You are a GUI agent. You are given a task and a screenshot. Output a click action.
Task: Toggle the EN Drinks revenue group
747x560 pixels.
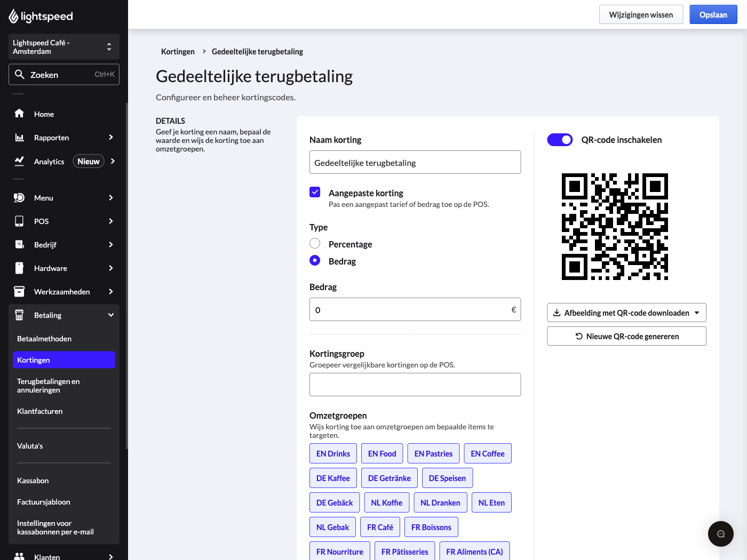pyautogui.click(x=333, y=453)
